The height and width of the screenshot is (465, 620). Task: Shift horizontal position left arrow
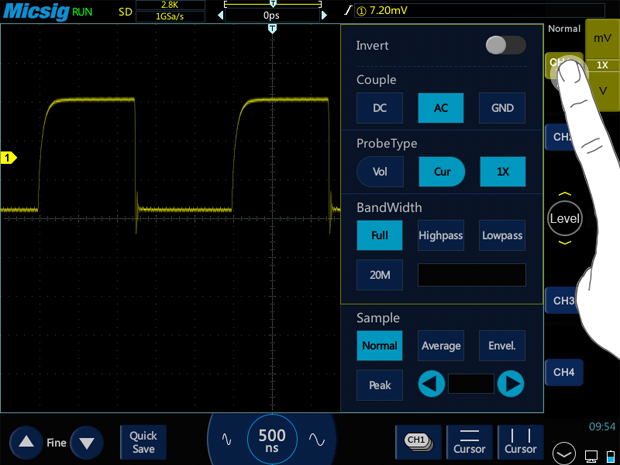(x=220, y=15)
